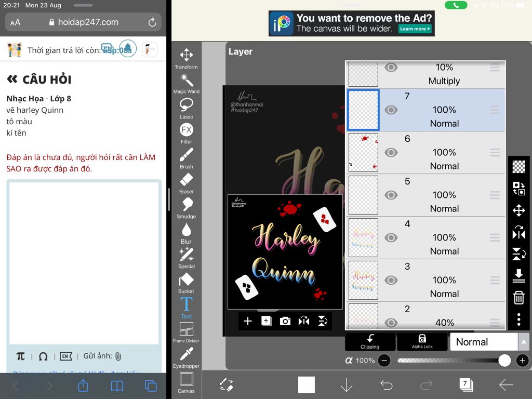Tap inside the answer text box
This screenshot has height=399, width=532.
point(84,263)
